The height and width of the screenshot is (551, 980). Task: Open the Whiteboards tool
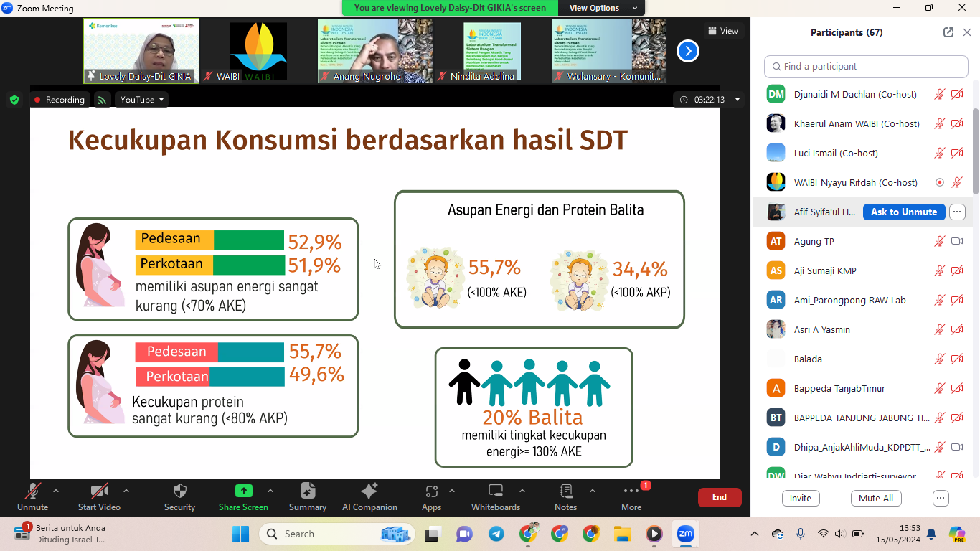coord(495,492)
